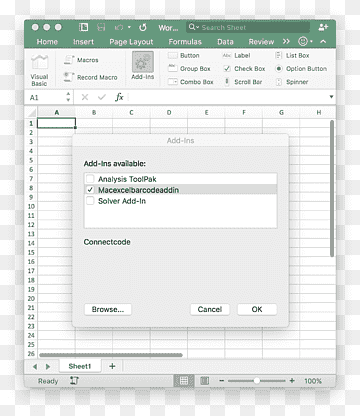Select column H header

317,113
